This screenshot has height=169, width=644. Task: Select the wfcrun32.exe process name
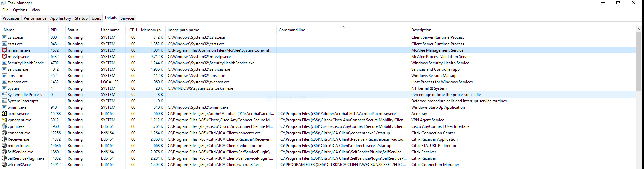(19, 165)
